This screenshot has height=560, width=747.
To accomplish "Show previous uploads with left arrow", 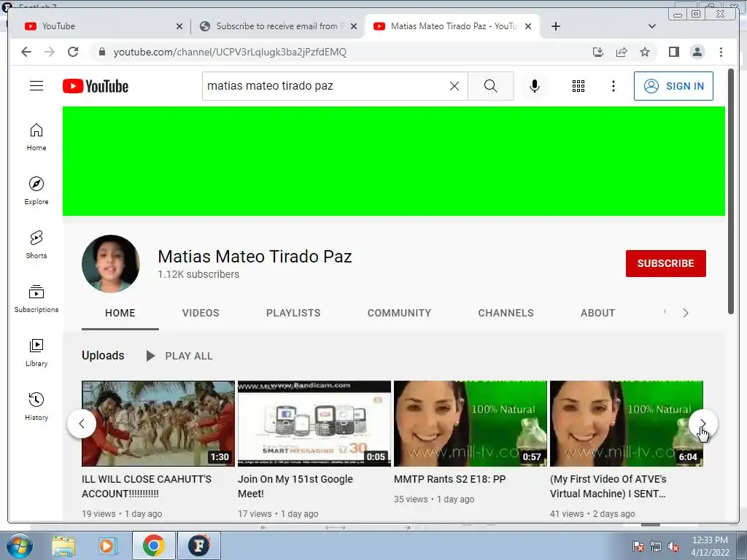I will tap(82, 424).
